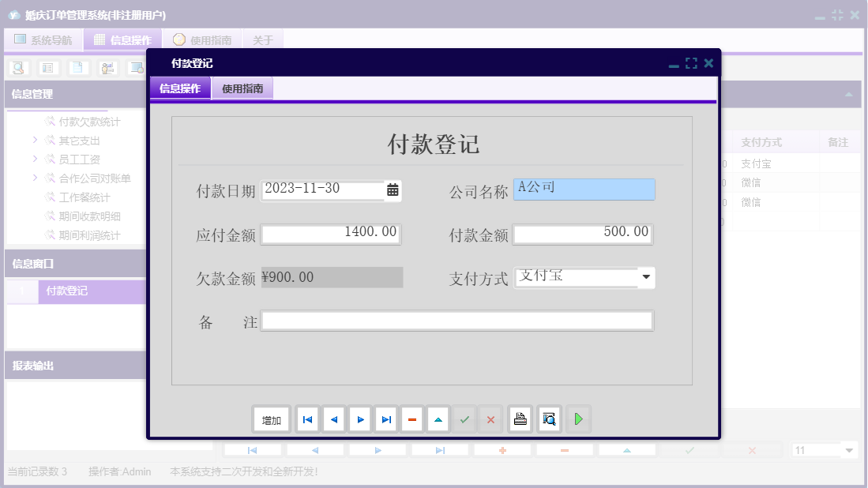Screen dimensions: 868x488
Task: Click the print icon in the dialog
Action: 520,419
